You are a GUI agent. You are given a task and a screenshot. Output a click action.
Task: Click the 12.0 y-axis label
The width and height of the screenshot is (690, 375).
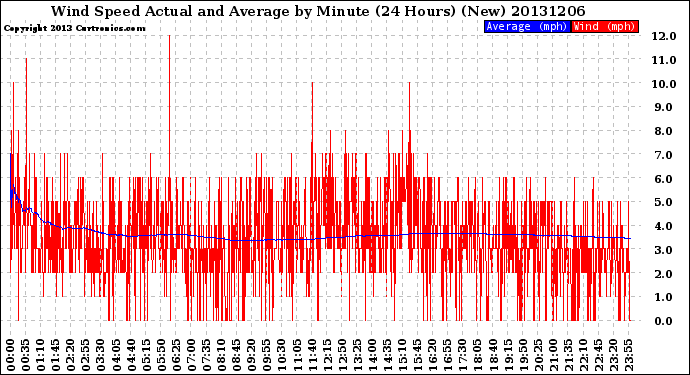[x=664, y=36]
